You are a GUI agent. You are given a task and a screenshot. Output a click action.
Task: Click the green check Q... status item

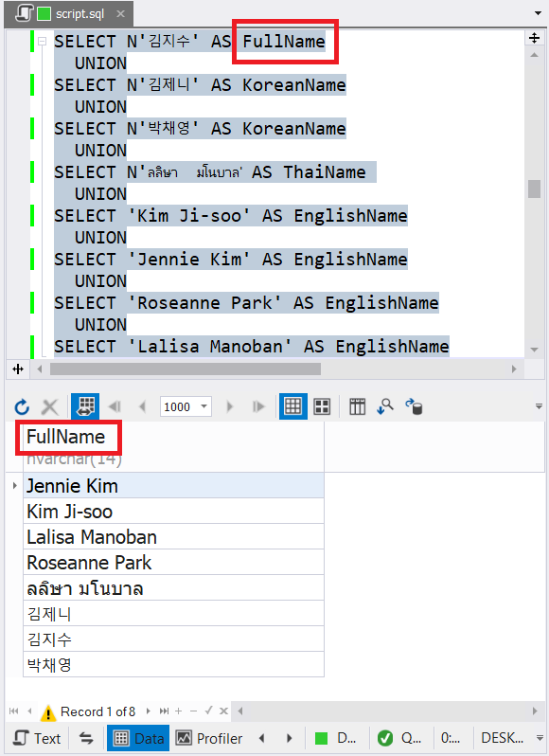point(399,738)
